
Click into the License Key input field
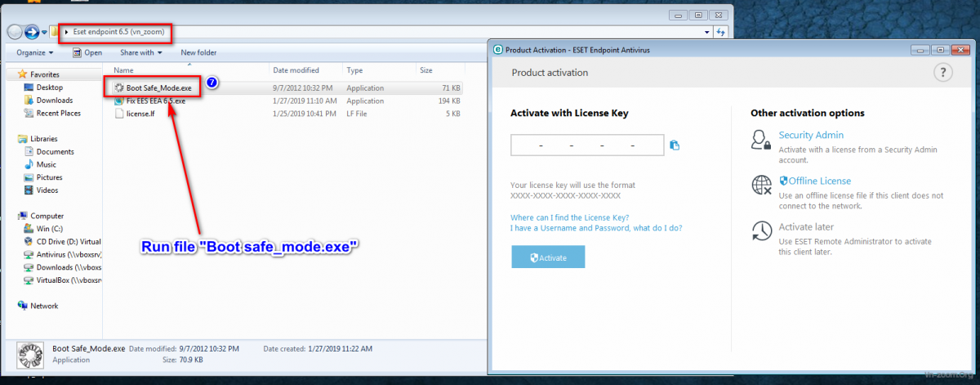pyautogui.click(x=586, y=145)
